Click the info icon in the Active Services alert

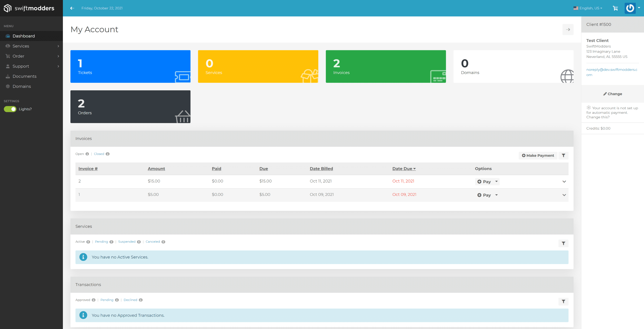pyautogui.click(x=83, y=257)
